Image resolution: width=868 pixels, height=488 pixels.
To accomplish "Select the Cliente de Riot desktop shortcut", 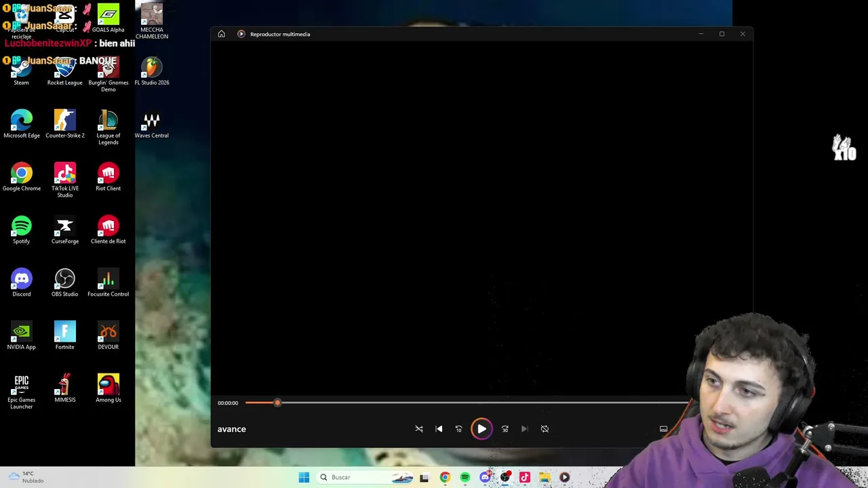I will (108, 230).
